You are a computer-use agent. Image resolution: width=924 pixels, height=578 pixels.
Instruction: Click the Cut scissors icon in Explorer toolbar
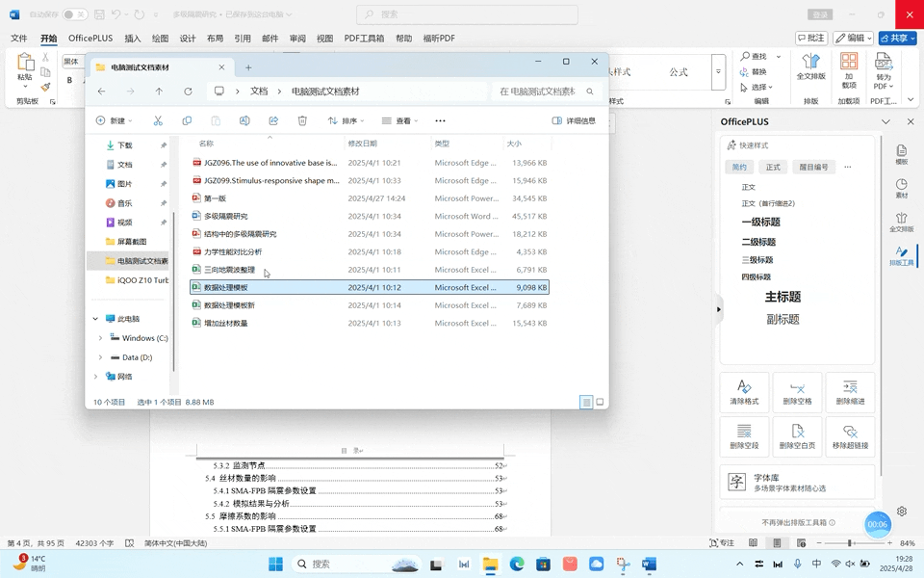[158, 121]
